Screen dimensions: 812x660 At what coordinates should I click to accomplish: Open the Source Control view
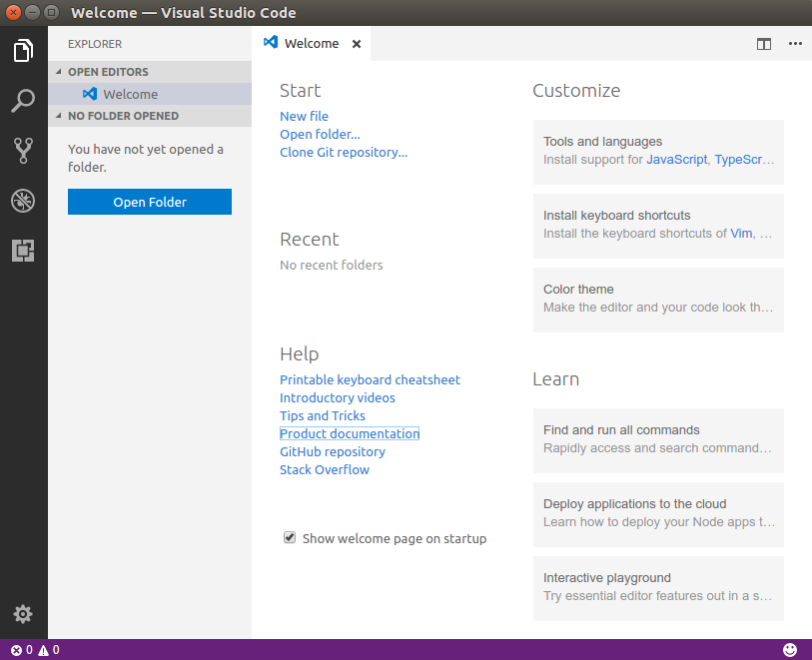(23, 151)
